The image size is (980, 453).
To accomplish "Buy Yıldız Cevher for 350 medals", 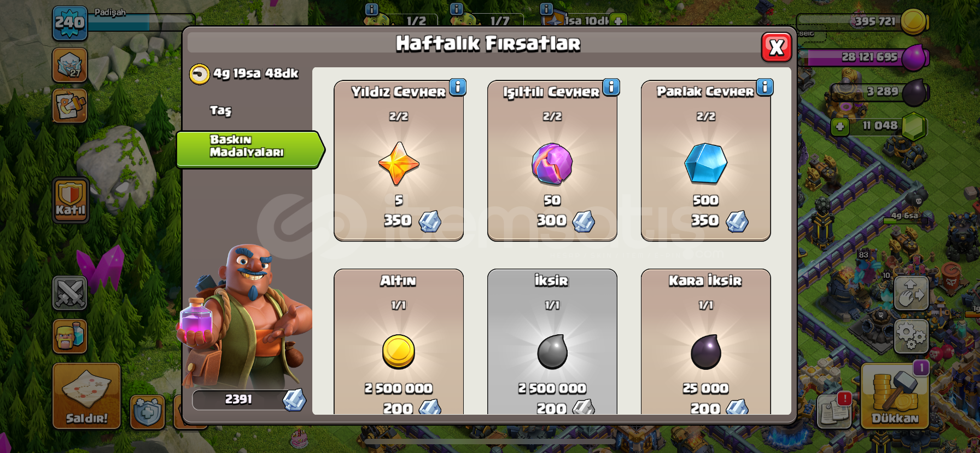I will click(399, 161).
